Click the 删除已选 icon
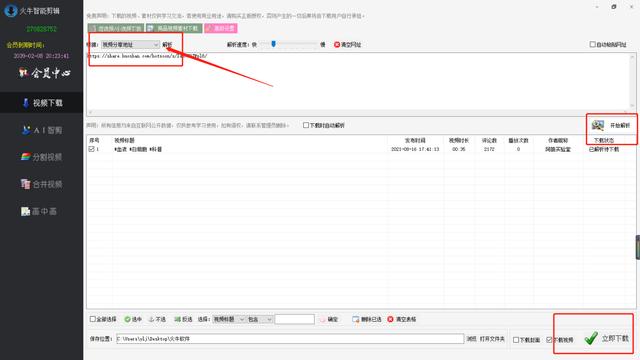640x360 pixels. (x=356, y=319)
